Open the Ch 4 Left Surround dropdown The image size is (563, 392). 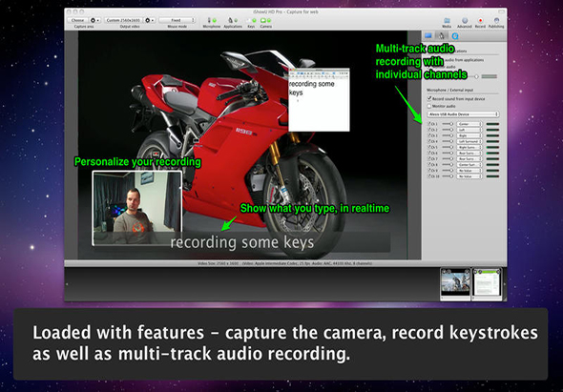(469, 141)
